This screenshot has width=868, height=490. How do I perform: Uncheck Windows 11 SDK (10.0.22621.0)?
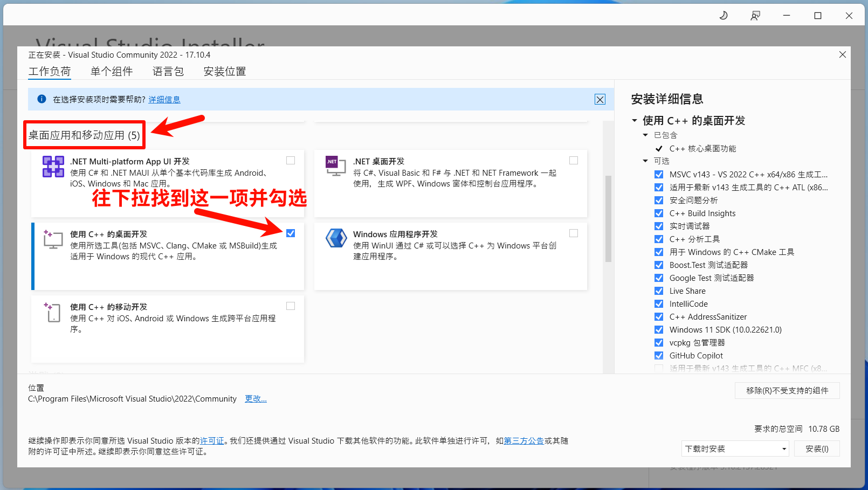(x=659, y=329)
